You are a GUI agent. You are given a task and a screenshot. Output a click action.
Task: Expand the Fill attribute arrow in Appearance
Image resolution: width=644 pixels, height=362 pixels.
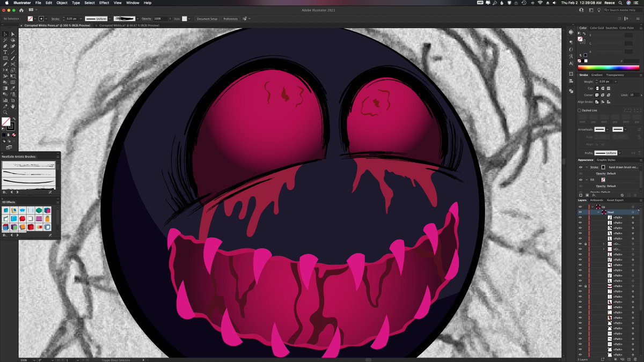click(587, 180)
